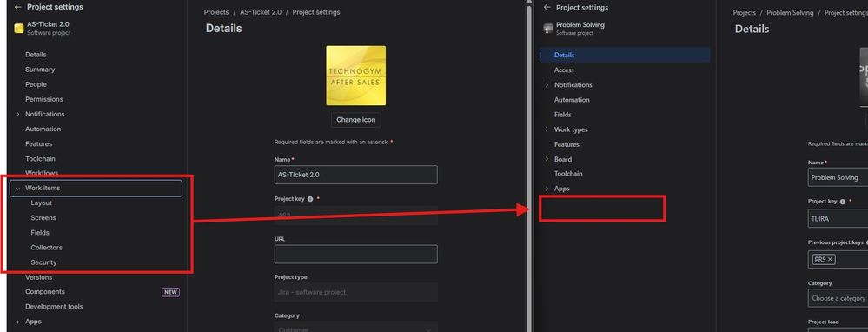868x332 pixels.
Task: Select Security under Work items
Action: point(43,262)
